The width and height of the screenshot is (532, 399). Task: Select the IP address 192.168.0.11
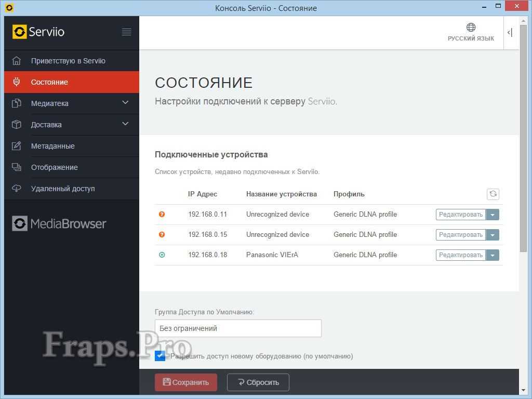click(208, 214)
